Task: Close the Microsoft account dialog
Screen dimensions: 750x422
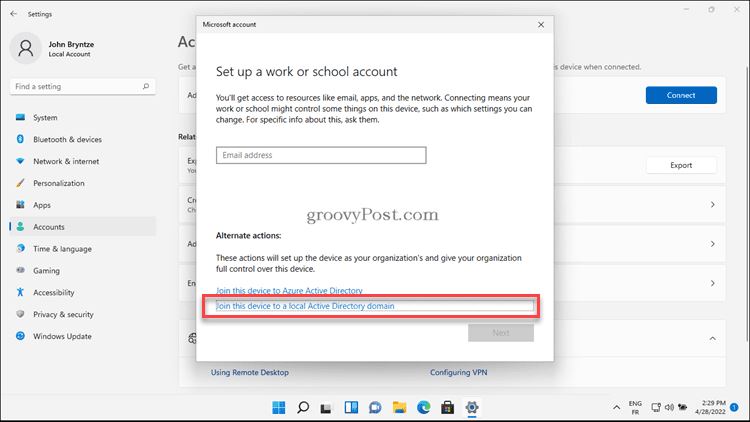Action: click(541, 24)
